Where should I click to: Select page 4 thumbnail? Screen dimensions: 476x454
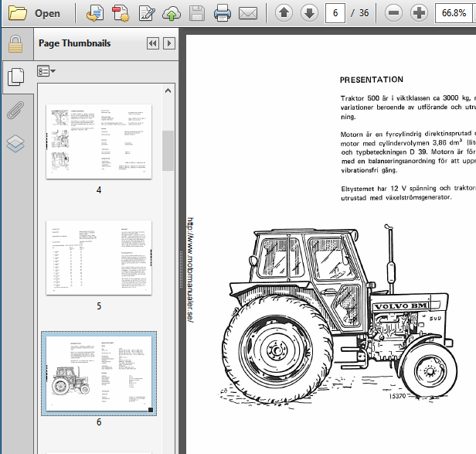point(99,142)
